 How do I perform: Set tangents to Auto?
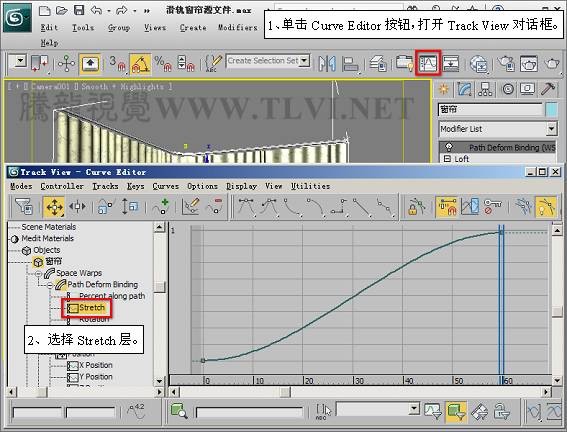click(x=246, y=207)
